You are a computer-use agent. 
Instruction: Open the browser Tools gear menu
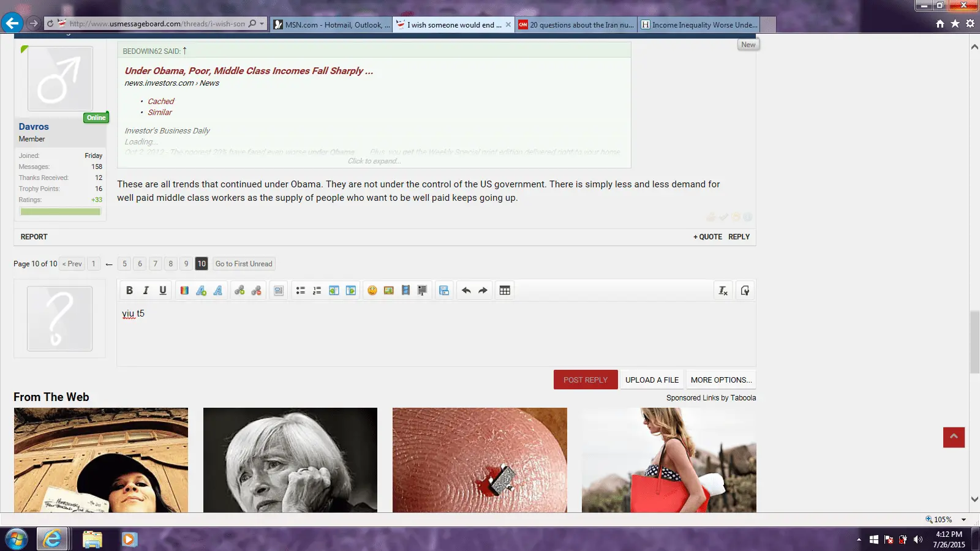pos(970,24)
